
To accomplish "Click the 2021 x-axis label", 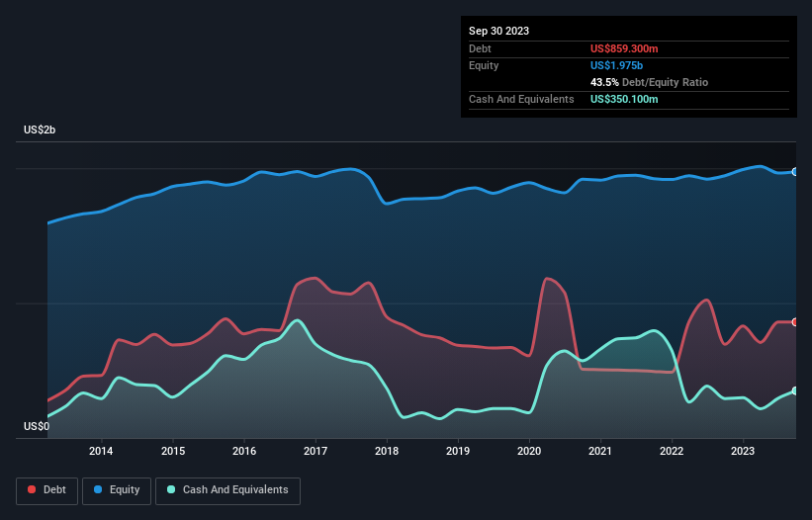I will (600, 451).
